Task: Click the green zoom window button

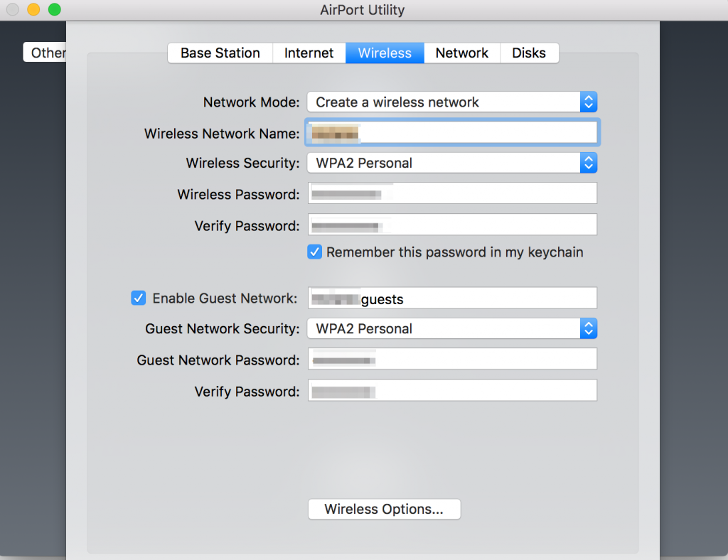Action: pyautogui.click(x=55, y=9)
